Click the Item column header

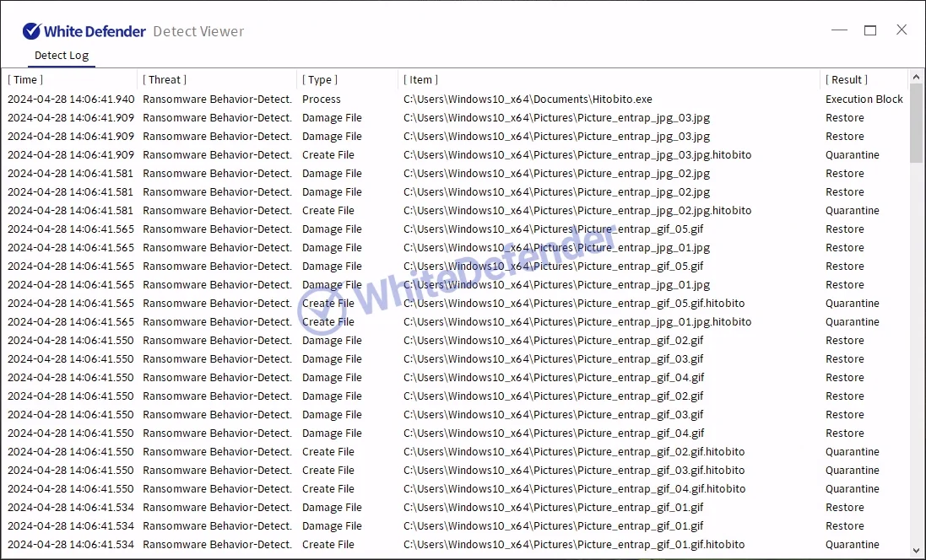pos(421,80)
